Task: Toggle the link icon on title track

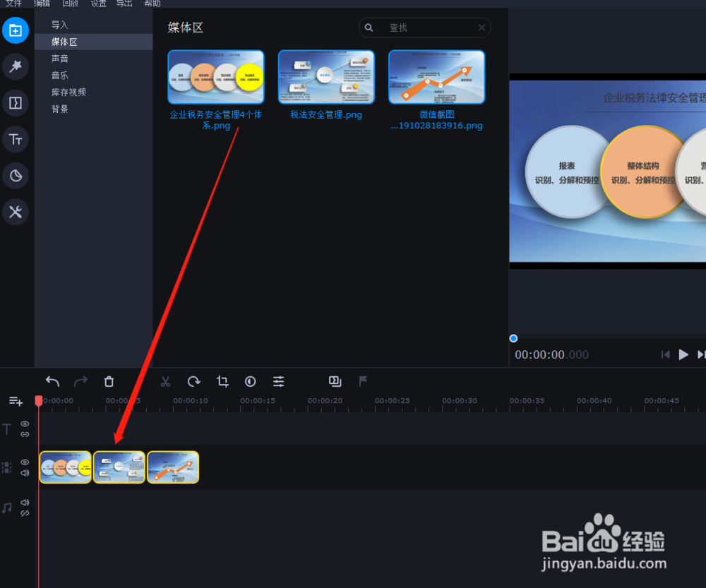Action: click(25, 435)
